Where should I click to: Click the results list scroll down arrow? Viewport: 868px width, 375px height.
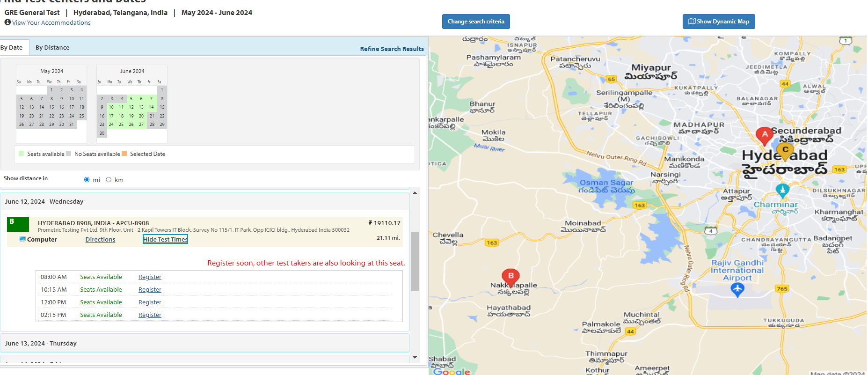click(x=415, y=358)
